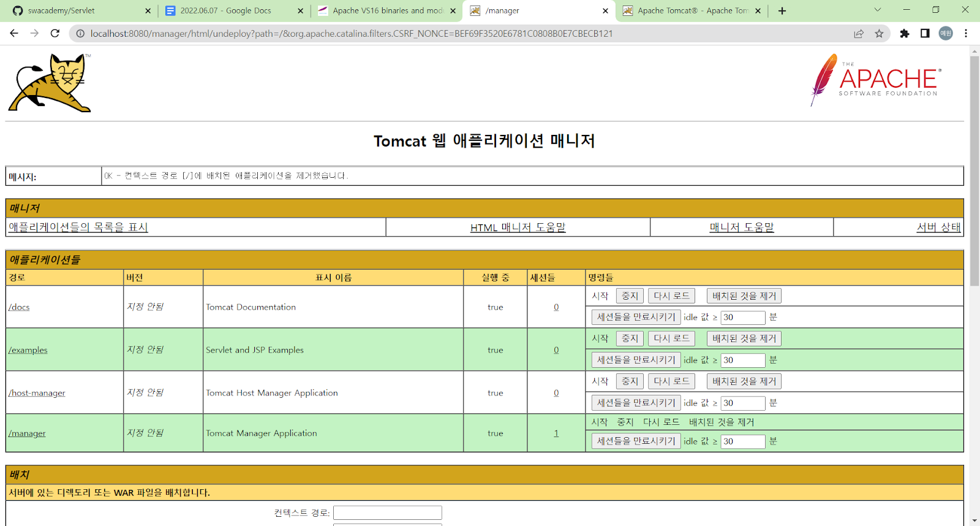Open 서버 상태 link
The width and height of the screenshot is (980, 526).
click(938, 227)
